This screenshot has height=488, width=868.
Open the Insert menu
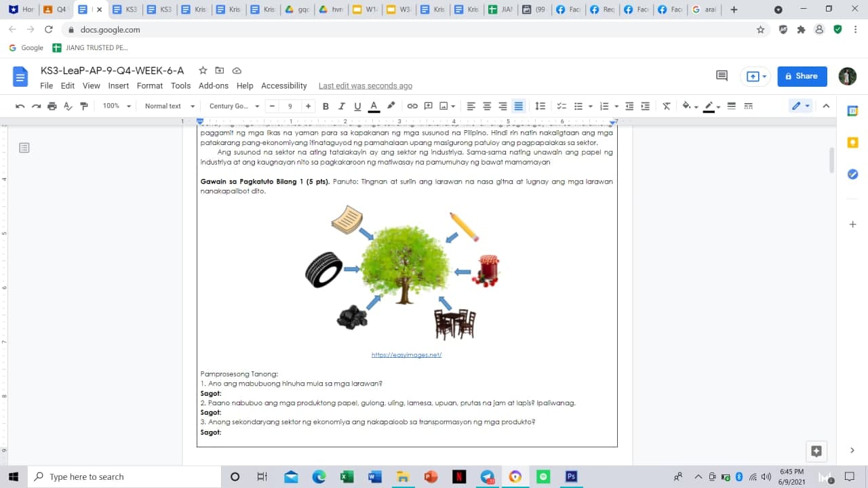tap(119, 86)
